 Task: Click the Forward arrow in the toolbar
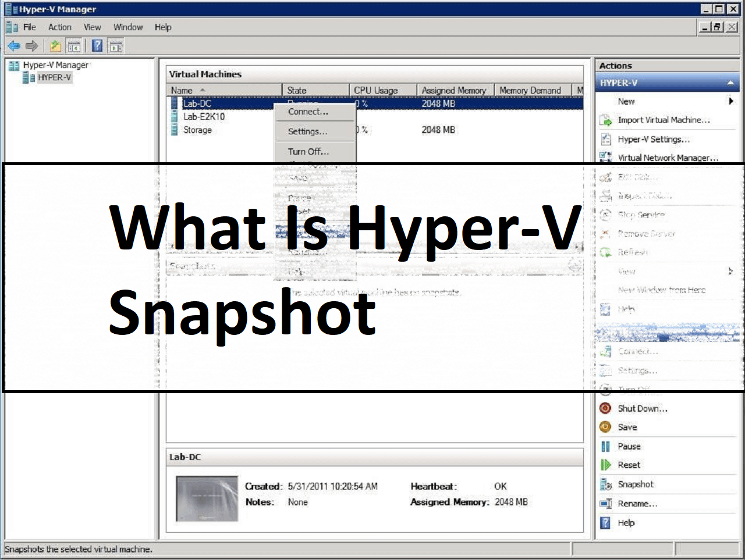click(x=32, y=46)
